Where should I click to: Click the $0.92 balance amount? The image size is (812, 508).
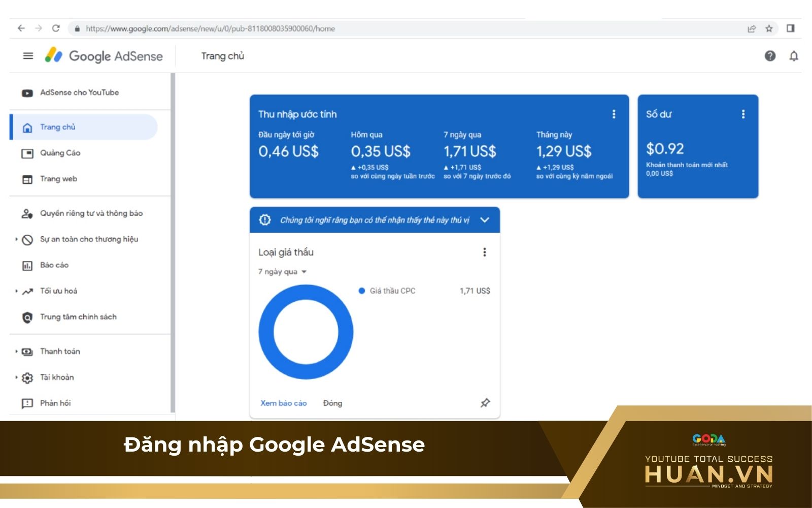pos(665,149)
